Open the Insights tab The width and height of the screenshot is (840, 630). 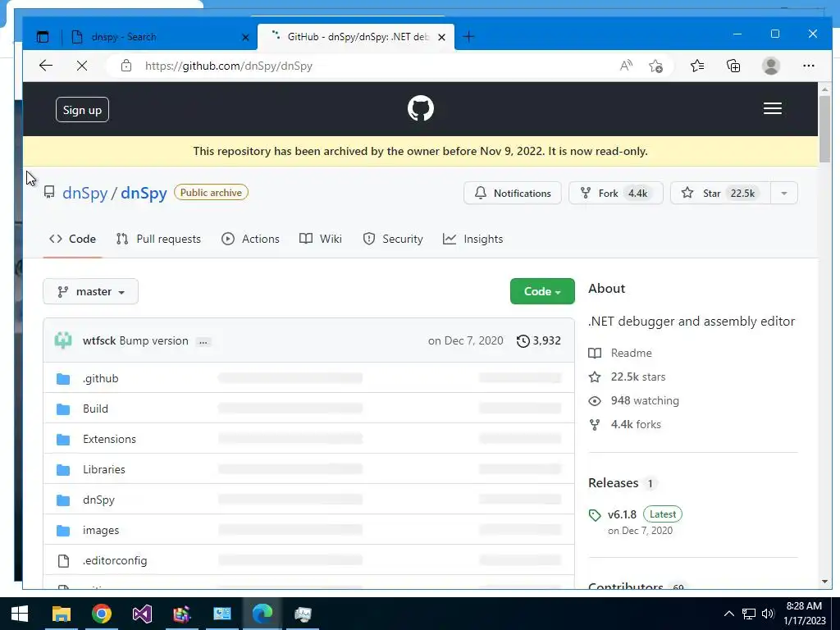click(473, 239)
